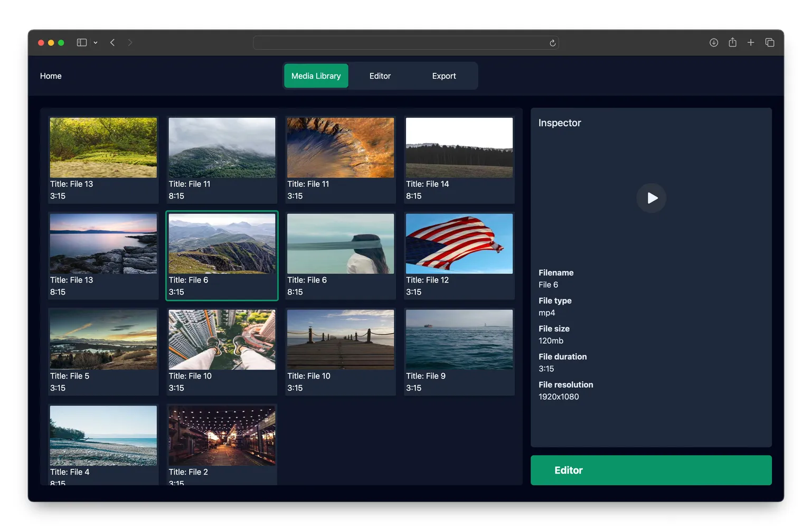
Task: Go to the Home link
Action: pos(51,76)
